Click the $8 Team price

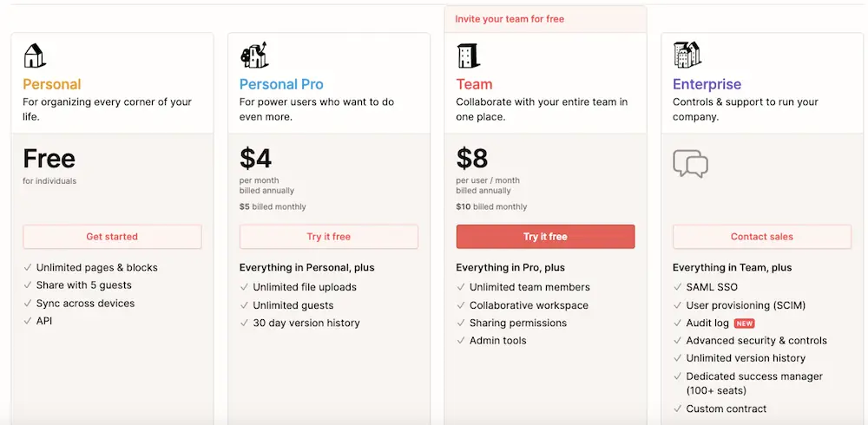[472, 158]
